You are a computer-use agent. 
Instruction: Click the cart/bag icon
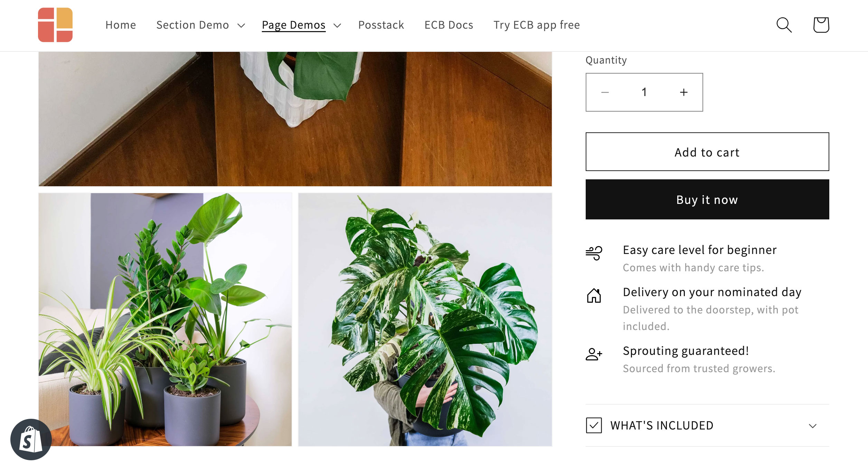click(821, 25)
